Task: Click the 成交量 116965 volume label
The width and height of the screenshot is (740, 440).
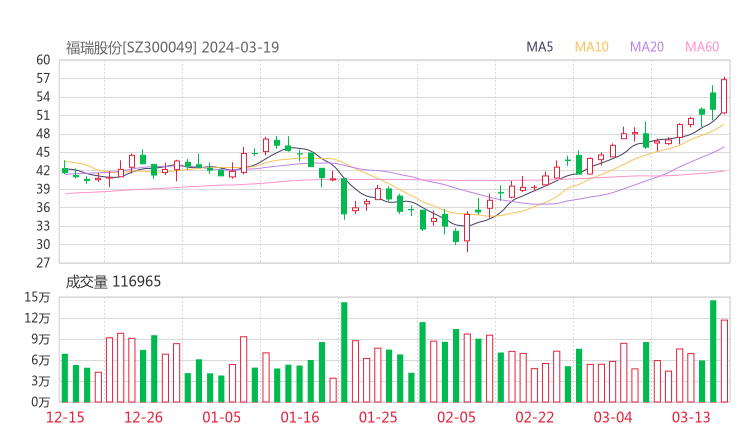Action: 113,282
